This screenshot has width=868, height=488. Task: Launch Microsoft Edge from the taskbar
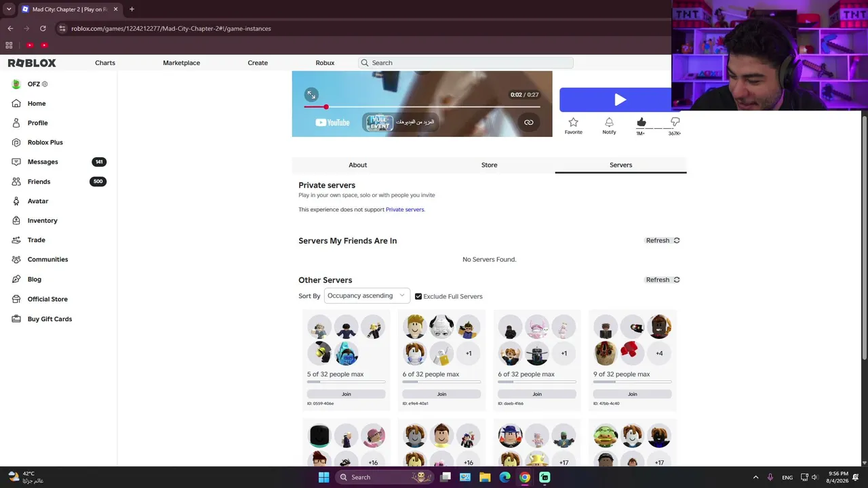[505, 477]
